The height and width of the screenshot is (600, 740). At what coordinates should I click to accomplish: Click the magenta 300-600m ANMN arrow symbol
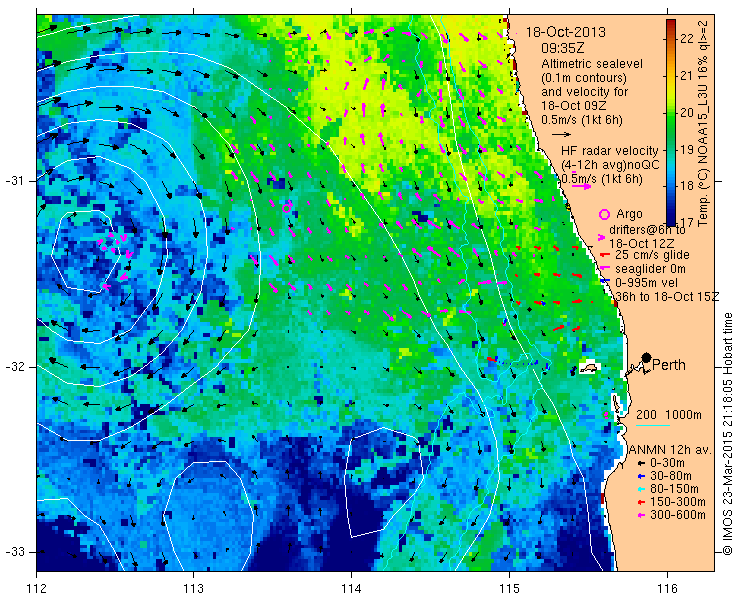tap(641, 515)
